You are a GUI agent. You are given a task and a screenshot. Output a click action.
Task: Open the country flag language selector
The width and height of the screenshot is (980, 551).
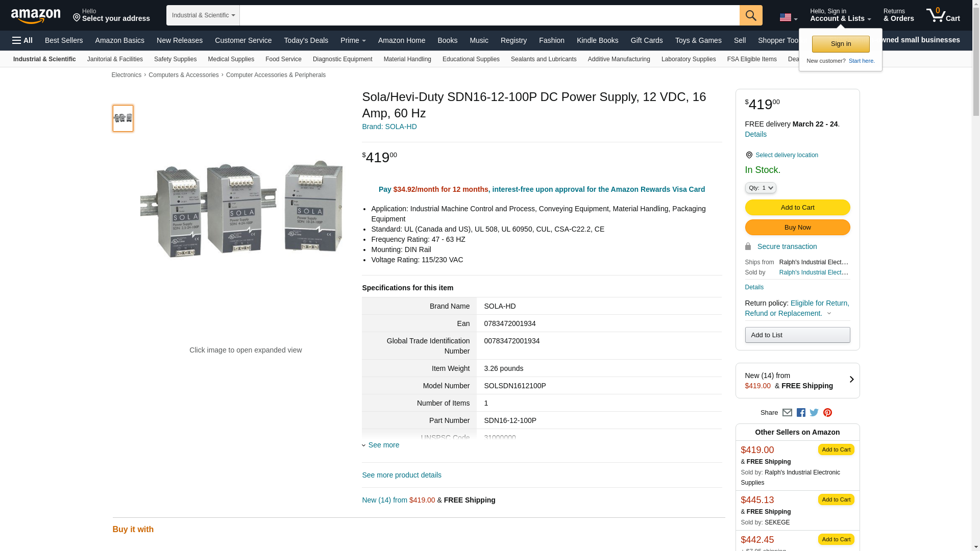(788, 17)
